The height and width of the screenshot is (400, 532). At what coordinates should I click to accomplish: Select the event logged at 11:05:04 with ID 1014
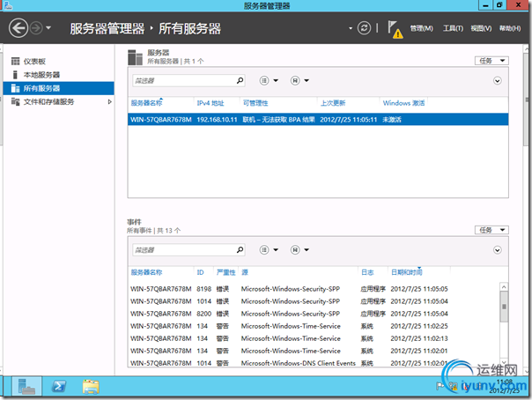(314, 301)
